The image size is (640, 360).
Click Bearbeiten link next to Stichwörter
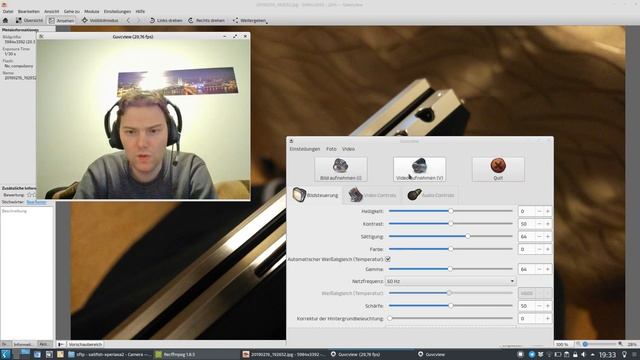pyautogui.click(x=36, y=202)
